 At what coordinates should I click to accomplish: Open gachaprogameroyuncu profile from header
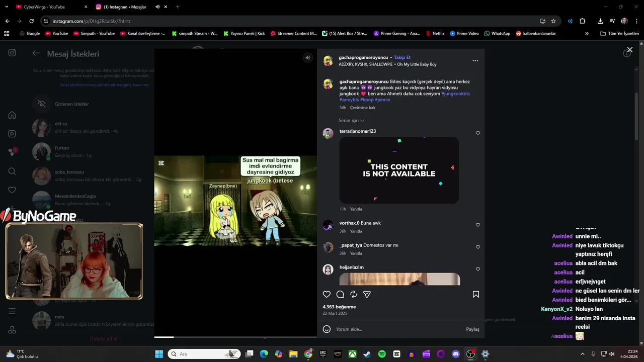[x=363, y=57]
